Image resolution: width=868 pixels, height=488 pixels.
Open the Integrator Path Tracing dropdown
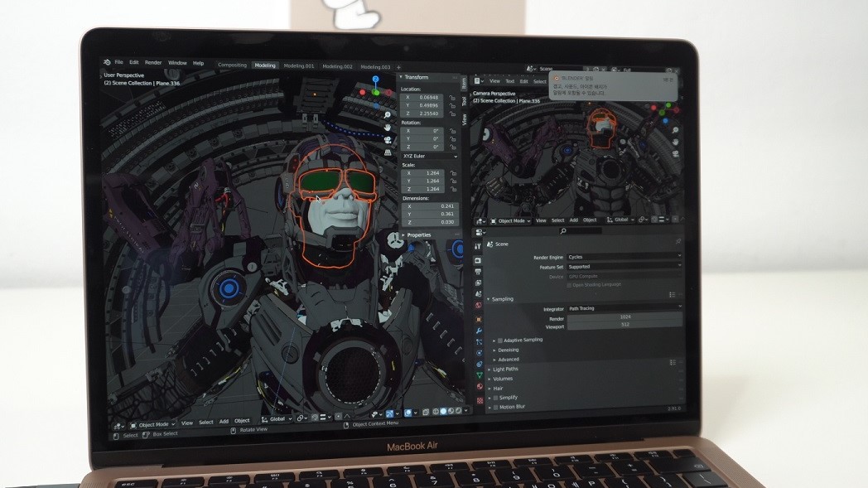[624, 308]
